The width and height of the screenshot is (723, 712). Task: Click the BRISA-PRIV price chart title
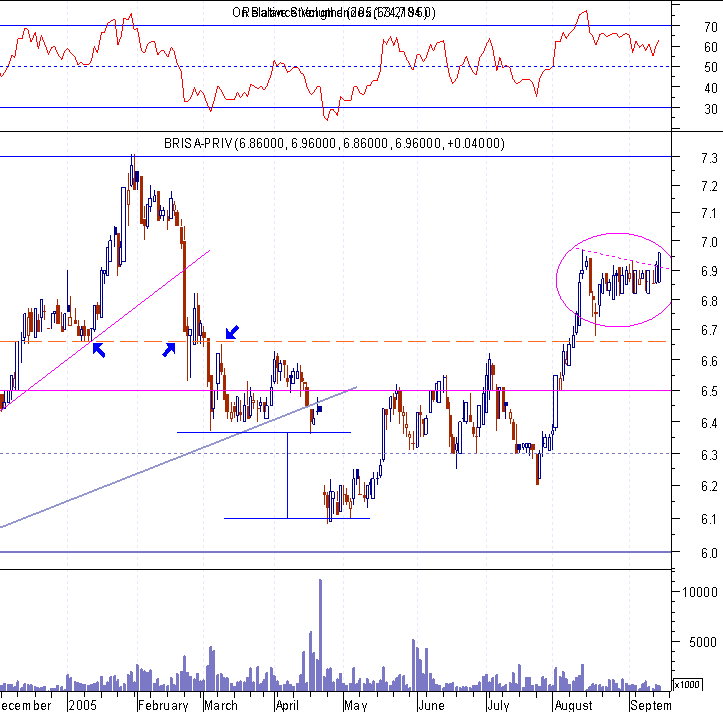pyautogui.click(x=334, y=143)
